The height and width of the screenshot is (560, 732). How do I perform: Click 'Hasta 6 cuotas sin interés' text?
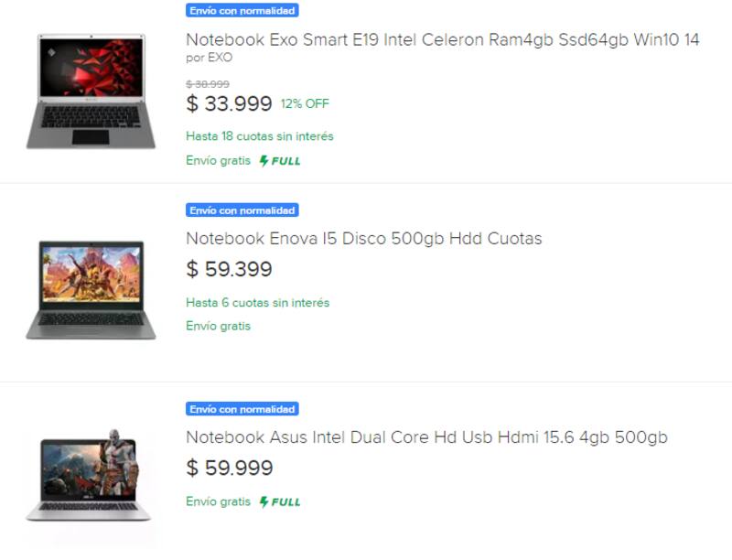(x=257, y=302)
